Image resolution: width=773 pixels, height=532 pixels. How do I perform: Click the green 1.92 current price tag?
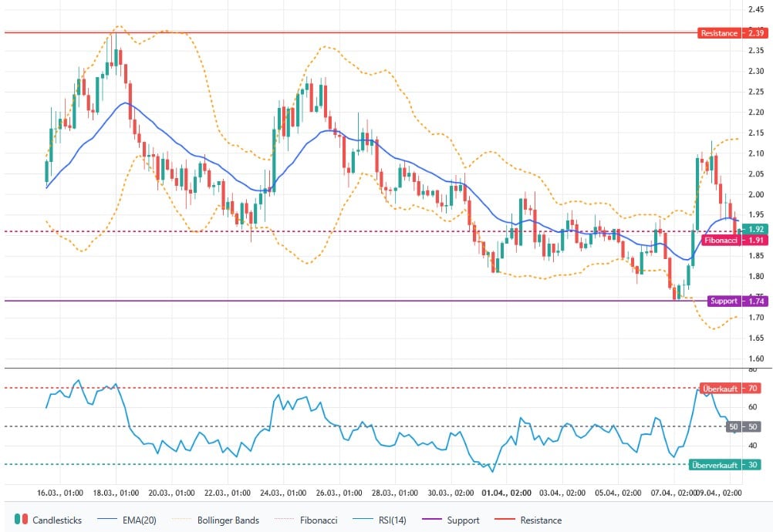click(x=755, y=229)
